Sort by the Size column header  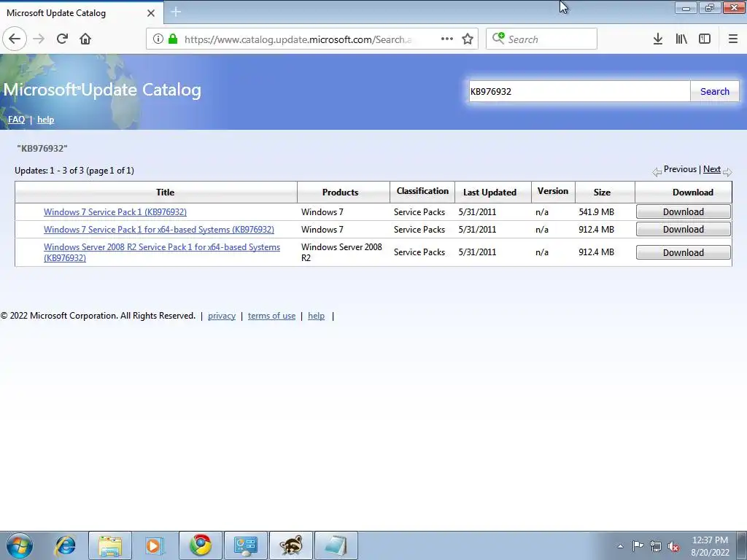602,192
